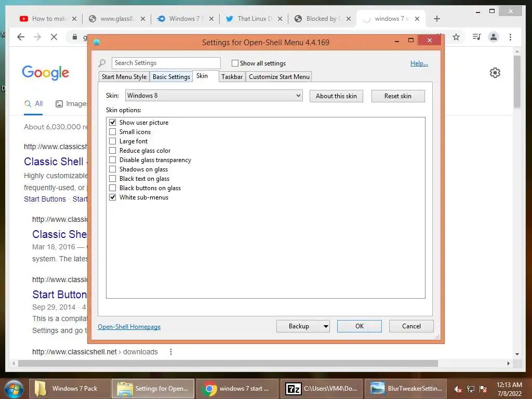Stop page loading in Chrome
The image size is (532, 399).
point(54,37)
